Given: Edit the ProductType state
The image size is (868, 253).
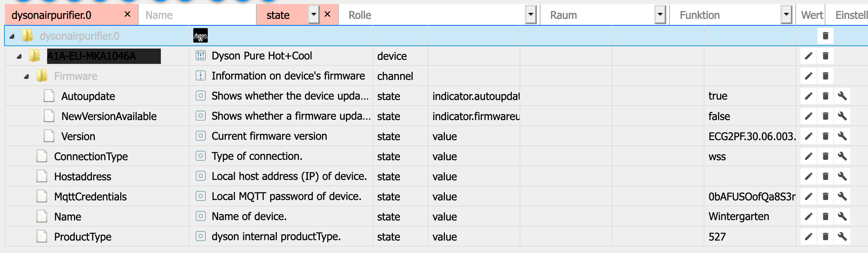Looking at the screenshot, I should [809, 237].
